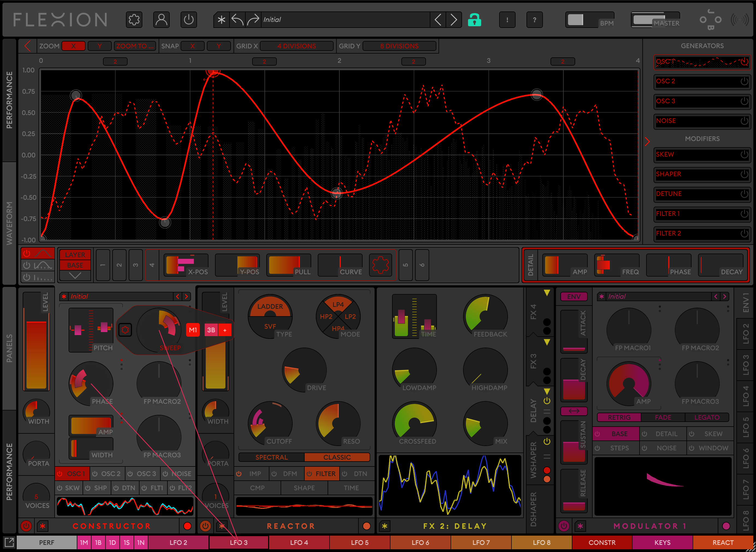Viewport: 756px width, 552px height.
Task: Open the MIDI routing icon at top right
Action: [x=711, y=20]
